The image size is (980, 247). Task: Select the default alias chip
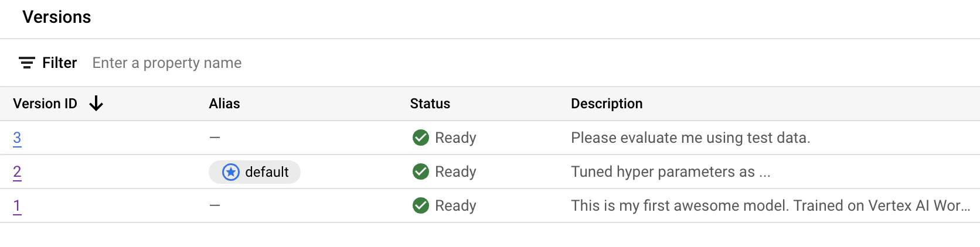(254, 172)
